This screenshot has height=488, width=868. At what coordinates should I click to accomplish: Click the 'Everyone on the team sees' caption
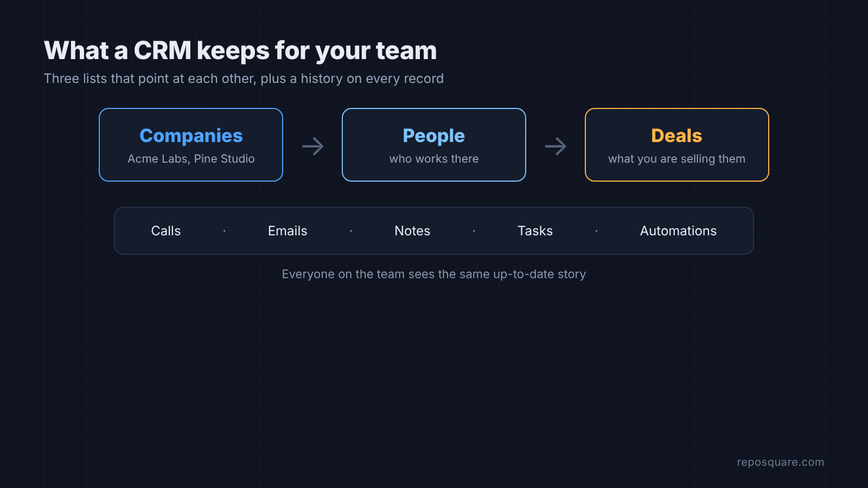434,274
